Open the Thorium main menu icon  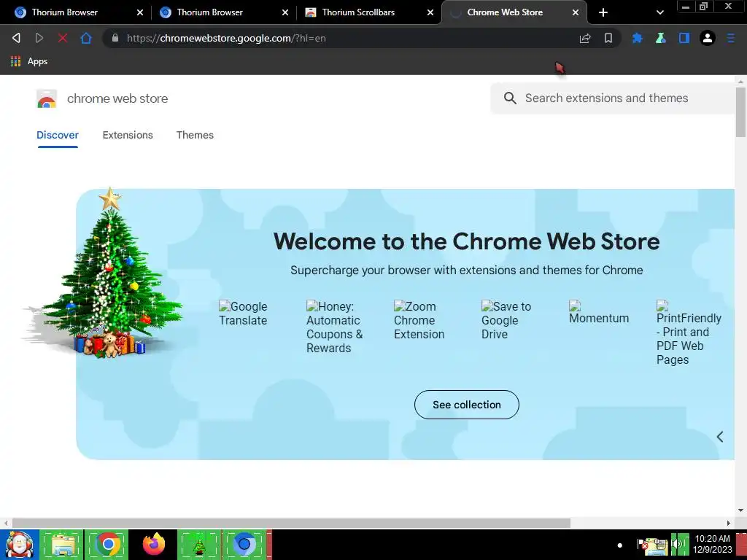click(x=731, y=38)
